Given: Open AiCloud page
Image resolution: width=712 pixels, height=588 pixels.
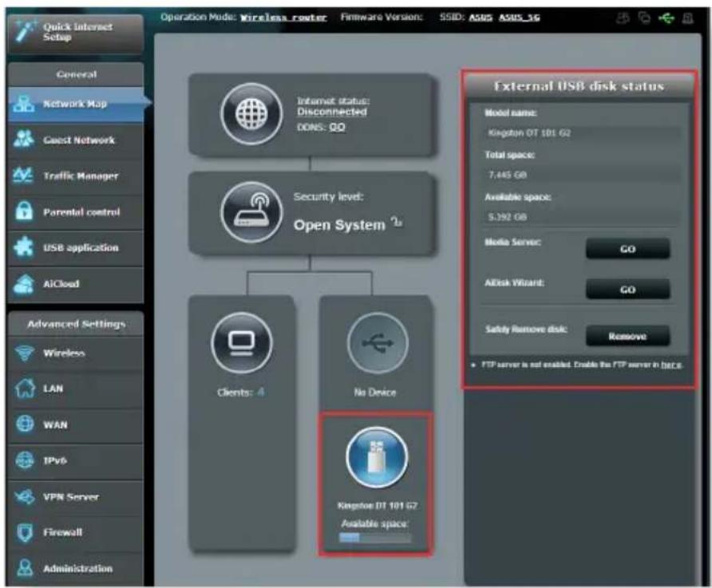Looking at the screenshot, I should 77,284.
